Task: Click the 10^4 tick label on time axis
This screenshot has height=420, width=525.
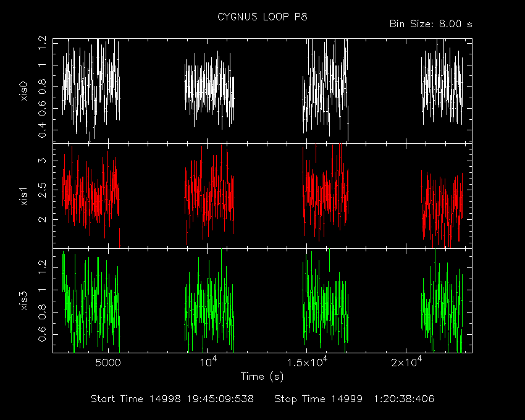Action: [x=208, y=362]
